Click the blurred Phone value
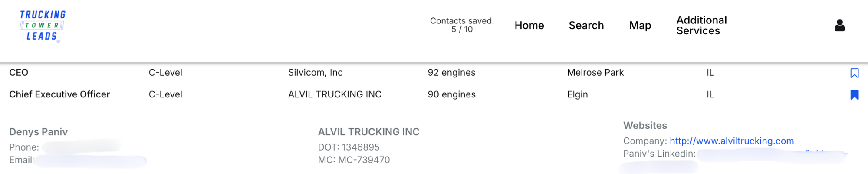This screenshot has width=868, height=174. (81, 147)
